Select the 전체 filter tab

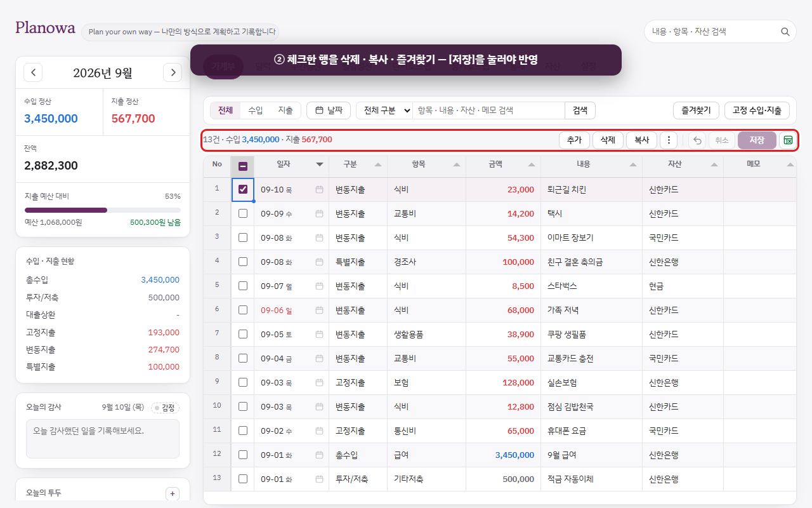pyautogui.click(x=225, y=110)
